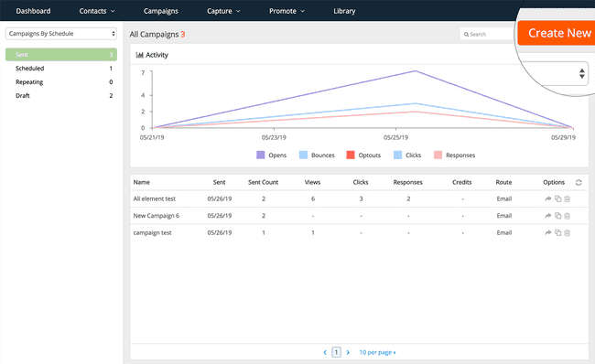Image resolution: width=595 pixels, height=364 pixels.
Task: Click the search magnifier icon
Action: pyautogui.click(x=466, y=35)
